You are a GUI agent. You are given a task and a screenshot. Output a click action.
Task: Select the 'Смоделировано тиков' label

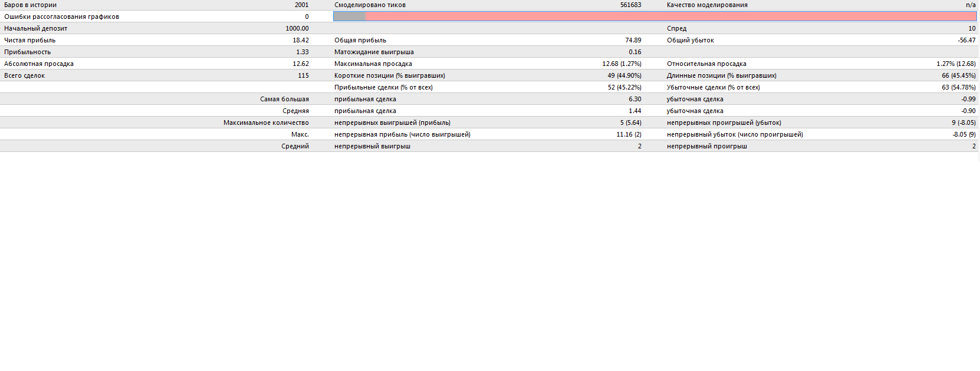coord(370,5)
